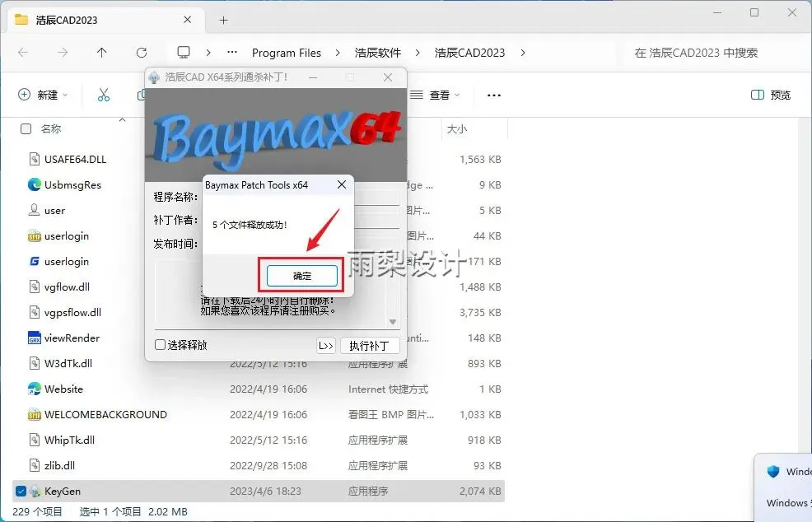This screenshot has width=812, height=522.
Task: Show hidden breadcrumb path ellipsis
Action: click(x=232, y=52)
